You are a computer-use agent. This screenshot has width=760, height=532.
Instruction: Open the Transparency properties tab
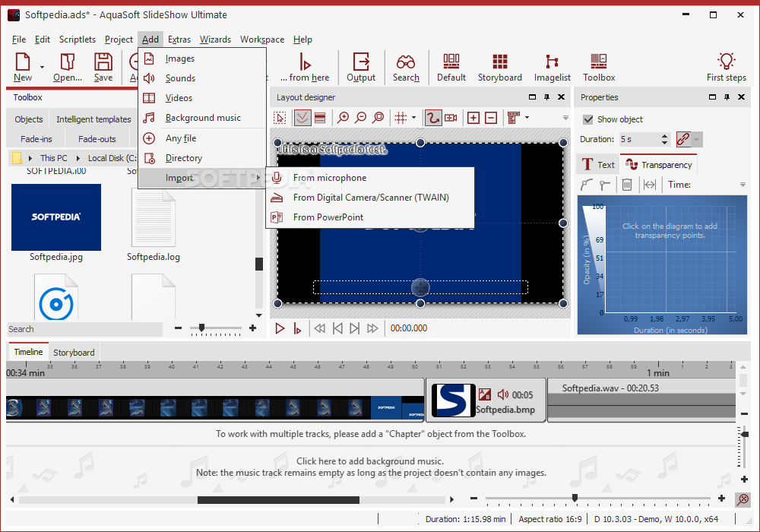click(658, 165)
